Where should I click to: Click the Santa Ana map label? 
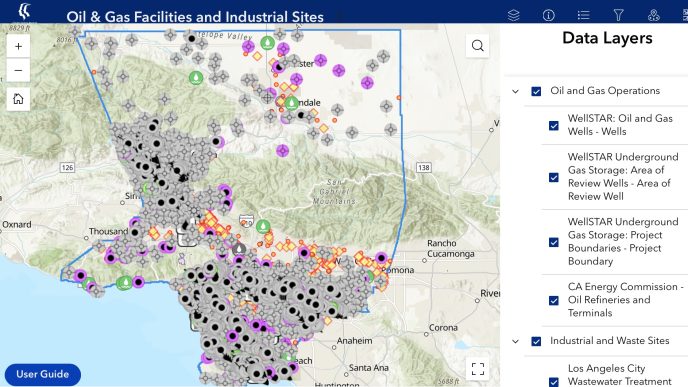pyautogui.click(x=369, y=368)
